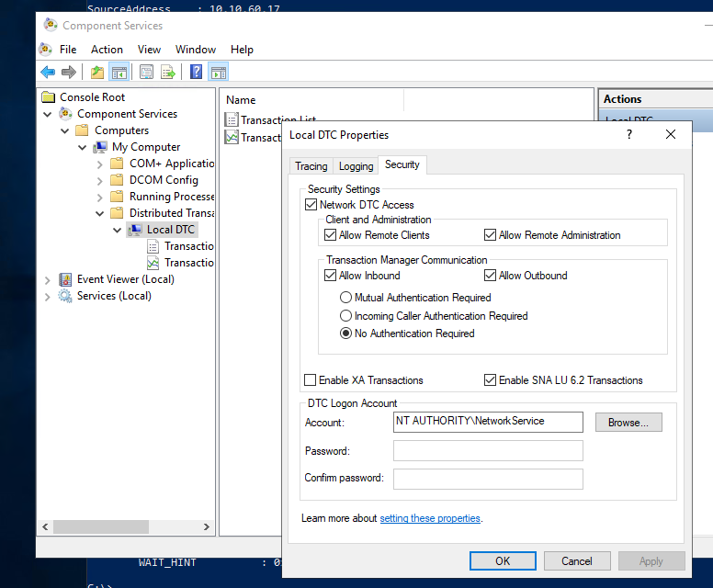Image resolution: width=713 pixels, height=588 pixels.
Task: Click the Confirm password input field
Action: coord(488,479)
